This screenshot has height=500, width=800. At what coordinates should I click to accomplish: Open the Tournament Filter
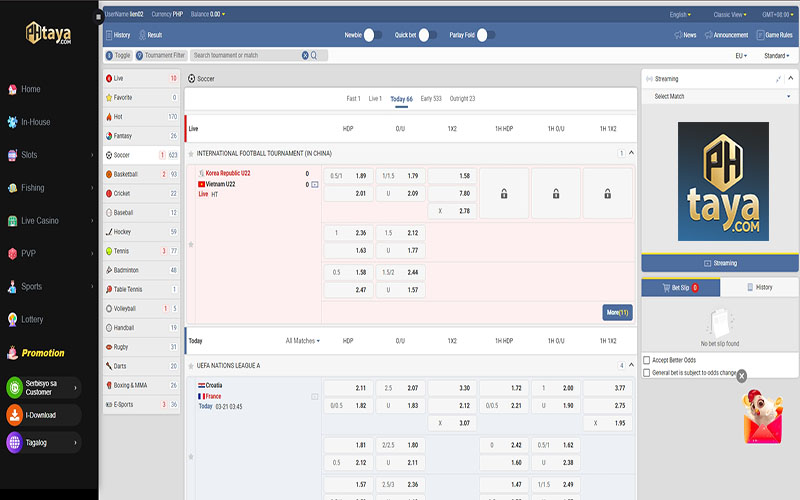pyautogui.click(x=161, y=55)
